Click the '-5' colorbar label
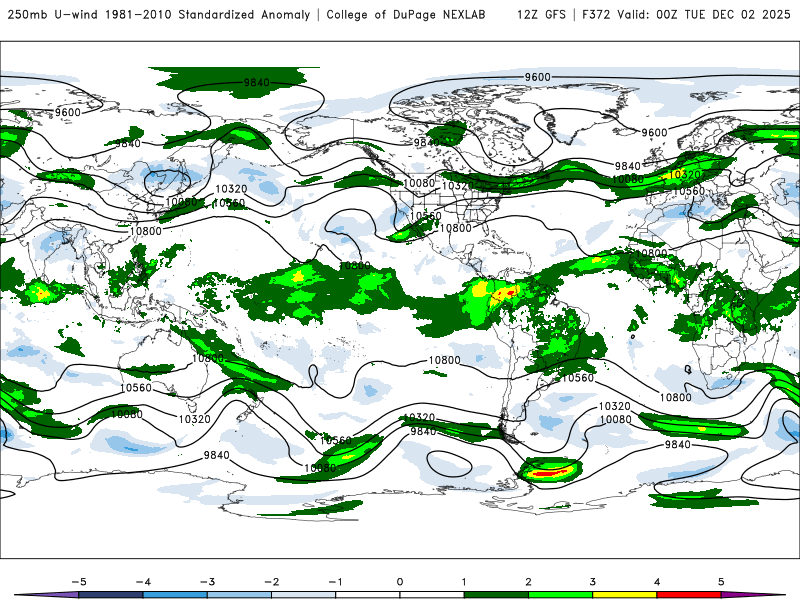The height and width of the screenshot is (600, 800). [x=79, y=582]
